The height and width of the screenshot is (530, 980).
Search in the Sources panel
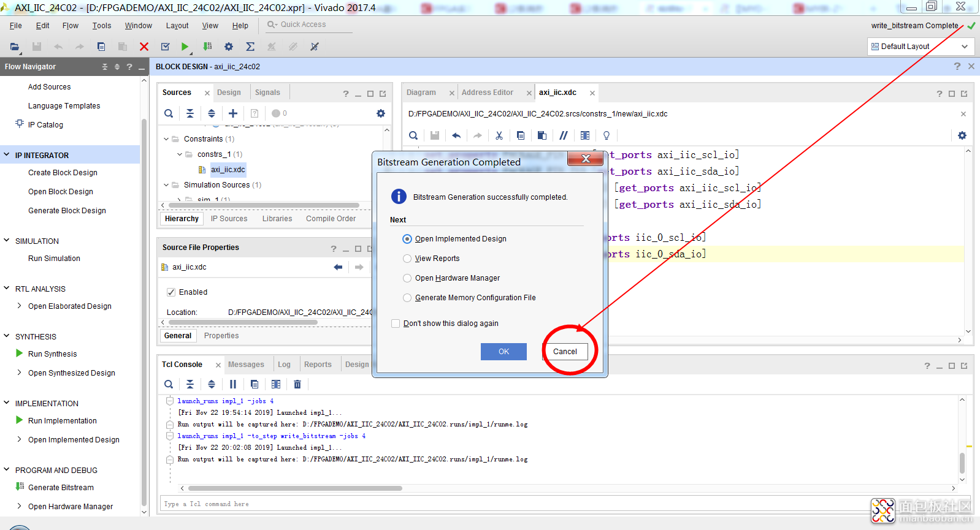coord(169,113)
